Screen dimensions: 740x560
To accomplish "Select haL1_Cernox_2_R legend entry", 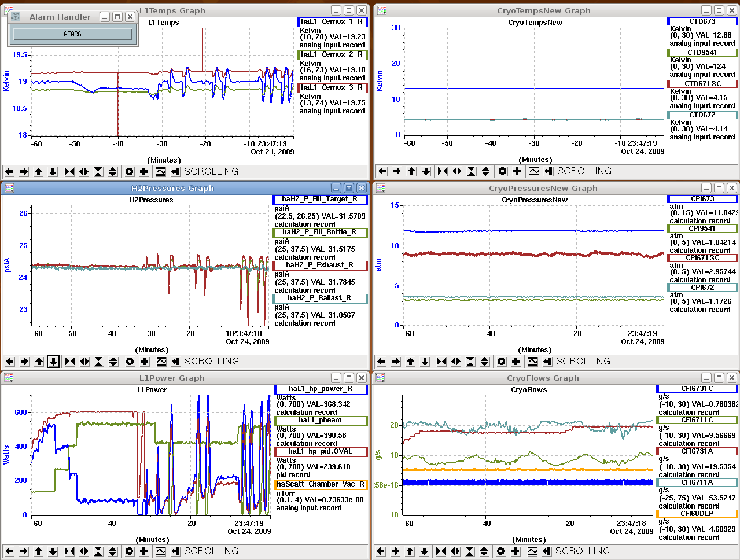I will pyautogui.click(x=332, y=55).
